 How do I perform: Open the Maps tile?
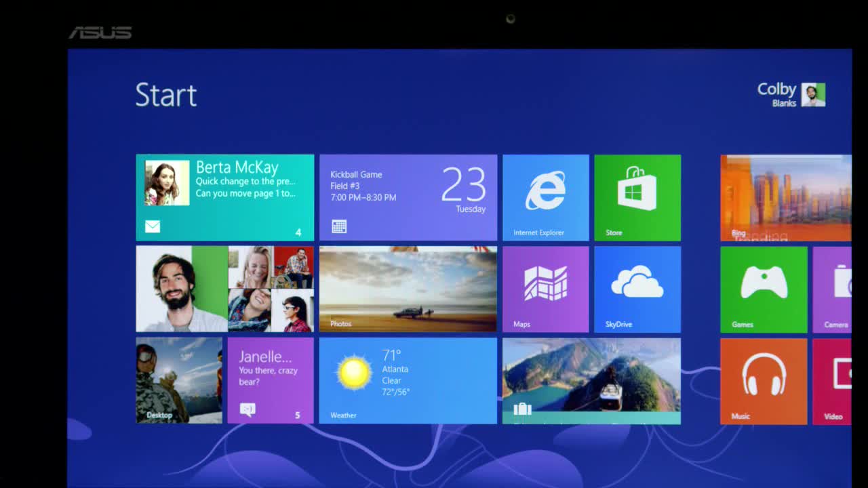tap(546, 289)
